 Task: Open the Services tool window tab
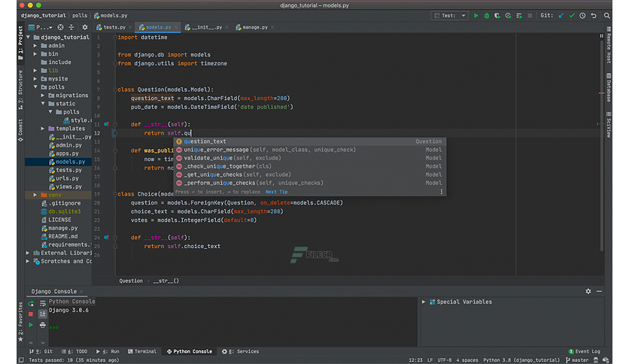(240, 351)
